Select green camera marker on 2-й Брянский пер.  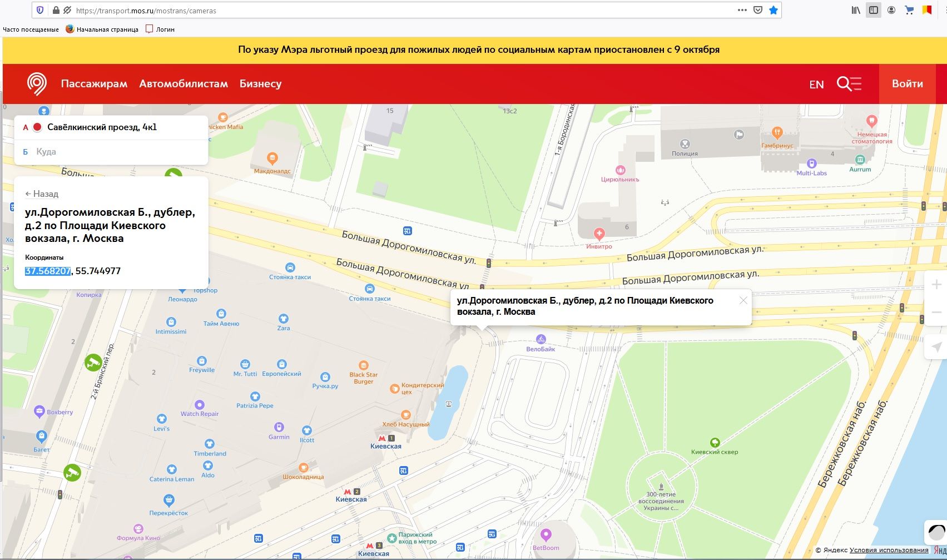[93, 363]
